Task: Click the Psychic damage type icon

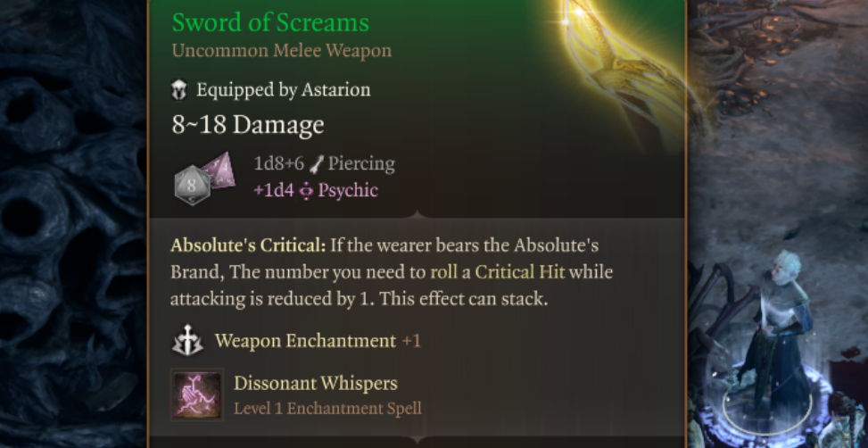Action: [x=306, y=191]
